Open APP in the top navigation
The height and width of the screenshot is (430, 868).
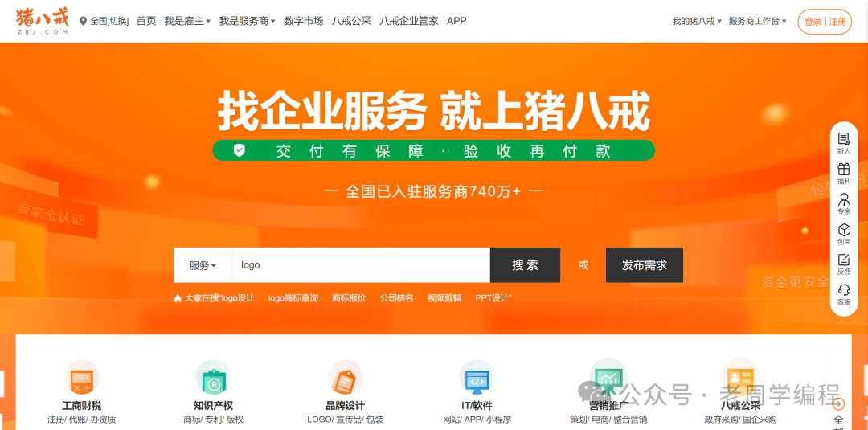(457, 21)
